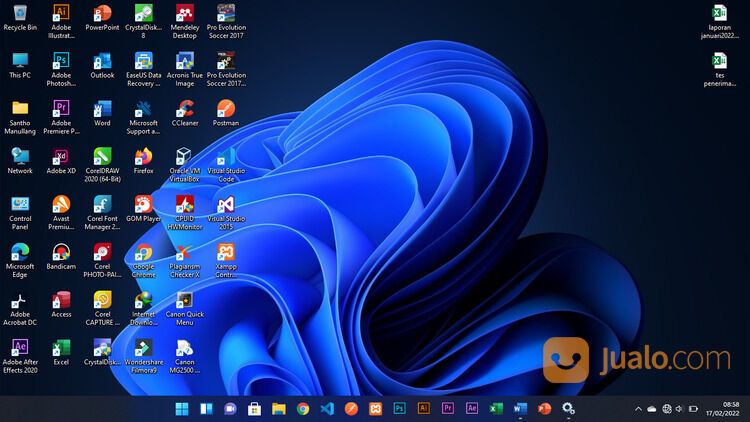Launch Adobe Illustrator from the desktop shortcut
This screenshot has width=750, height=422.
[61, 22]
